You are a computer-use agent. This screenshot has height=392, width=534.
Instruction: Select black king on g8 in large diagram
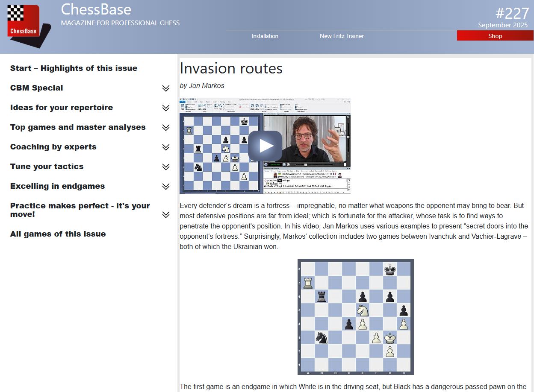coord(389,269)
